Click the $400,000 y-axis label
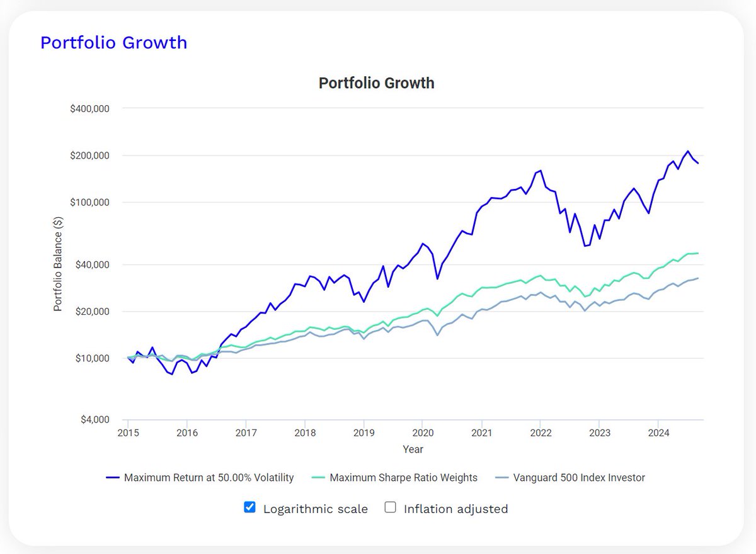 click(90, 108)
